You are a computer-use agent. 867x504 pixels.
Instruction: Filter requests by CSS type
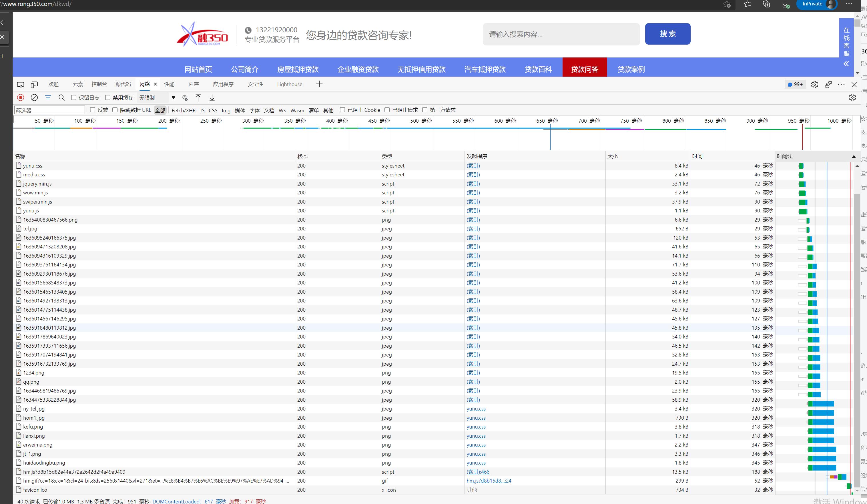pyautogui.click(x=213, y=110)
